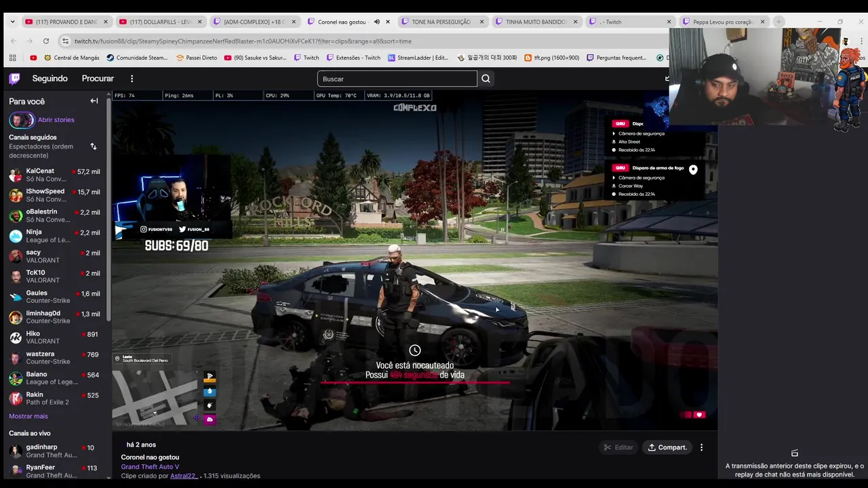868x488 pixels.
Task: Open the apps grid in bookmarks bar
Action: click(13, 58)
